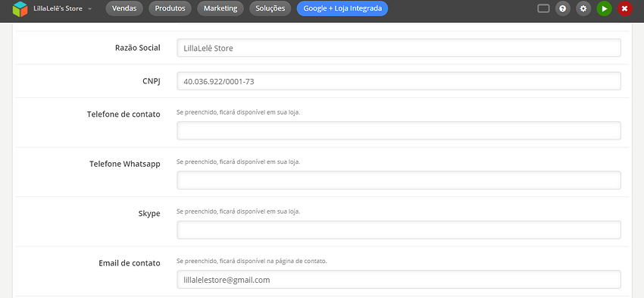Screen dimensions: 644x298
Task: Focus the CNPJ input field
Action: coord(399,81)
